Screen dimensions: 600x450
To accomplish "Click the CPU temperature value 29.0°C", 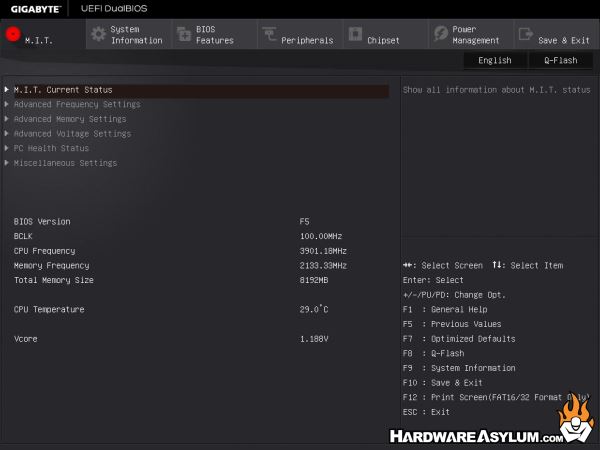I will click(314, 309).
